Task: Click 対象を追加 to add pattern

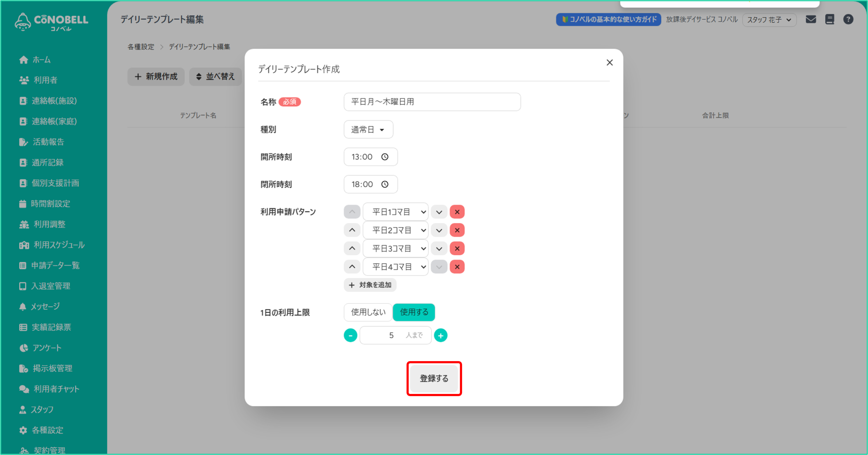Action: tap(370, 285)
